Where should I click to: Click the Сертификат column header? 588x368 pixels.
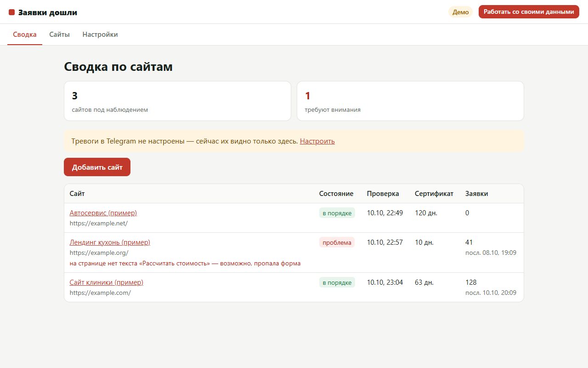434,194
